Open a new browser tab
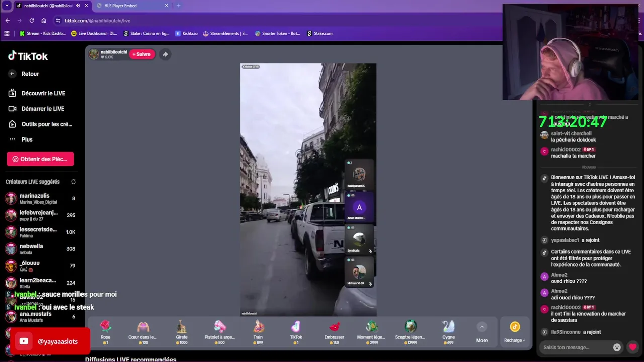 click(178, 6)
